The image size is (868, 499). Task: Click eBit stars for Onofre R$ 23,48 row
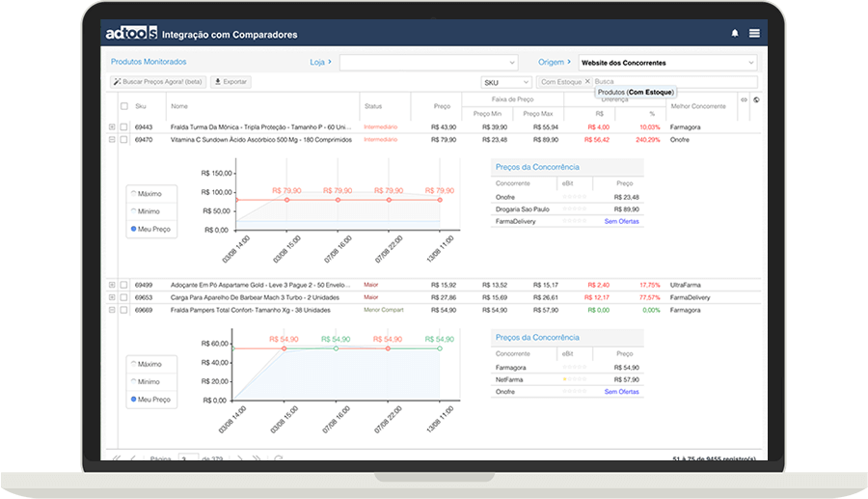(574, 197)
